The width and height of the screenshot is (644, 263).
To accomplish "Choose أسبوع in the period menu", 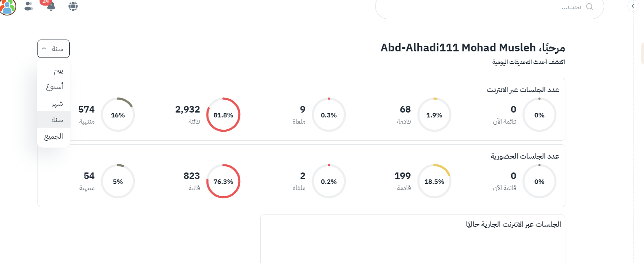I will (55, 87).
